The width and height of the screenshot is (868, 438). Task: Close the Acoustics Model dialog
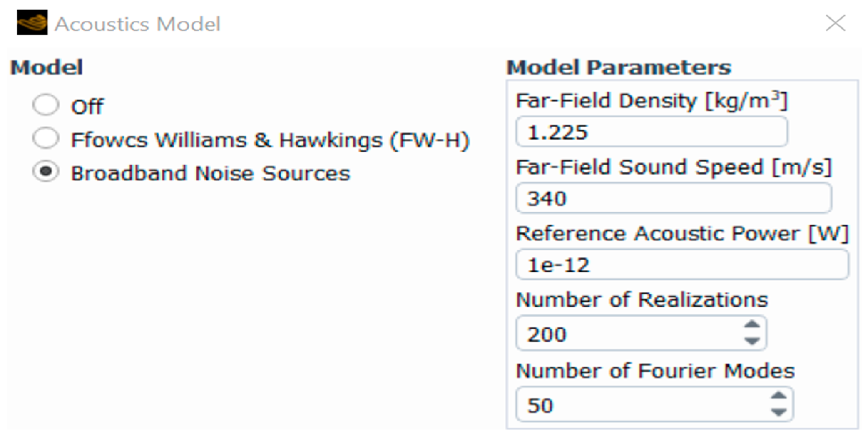835,24
